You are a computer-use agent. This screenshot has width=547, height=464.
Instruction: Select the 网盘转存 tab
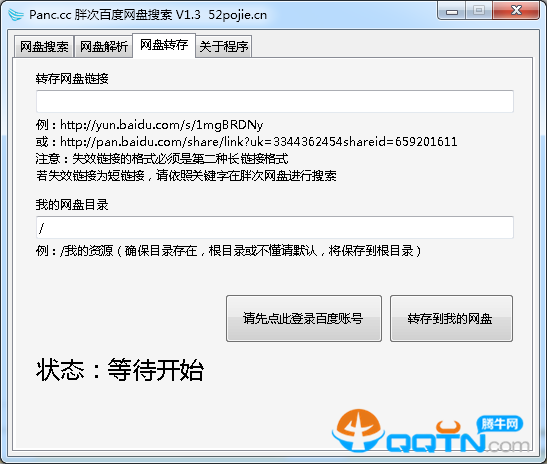(164, 45)
